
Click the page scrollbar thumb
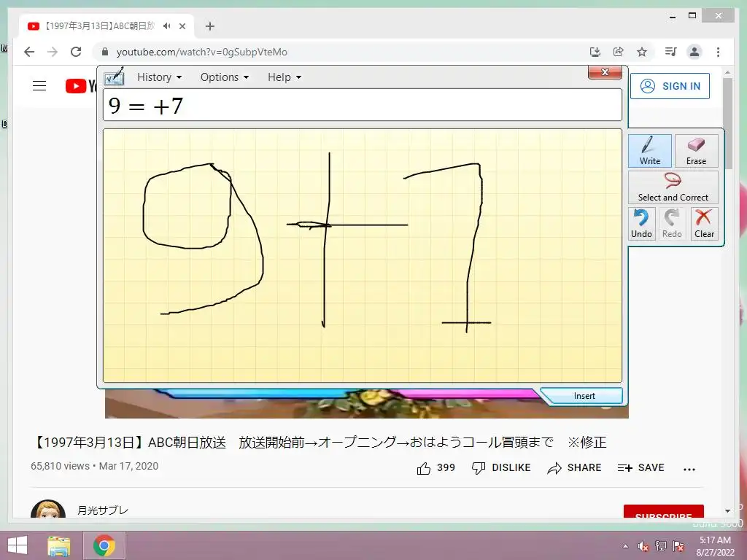tap(727, 122)
